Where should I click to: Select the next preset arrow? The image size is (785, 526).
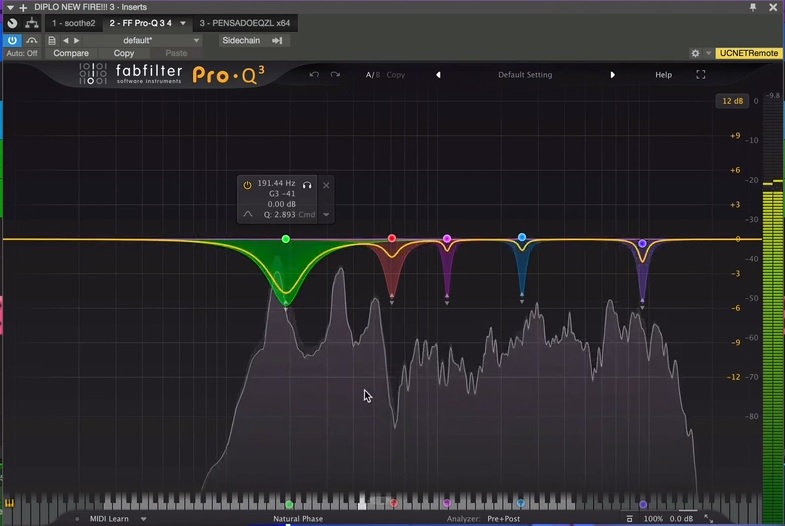612,75
